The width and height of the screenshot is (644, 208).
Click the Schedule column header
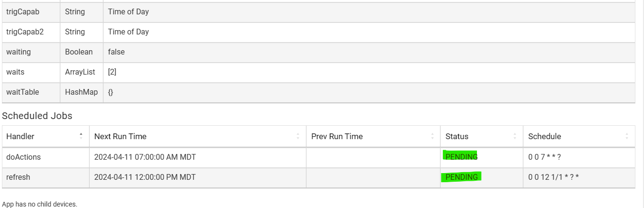point(579,136)
